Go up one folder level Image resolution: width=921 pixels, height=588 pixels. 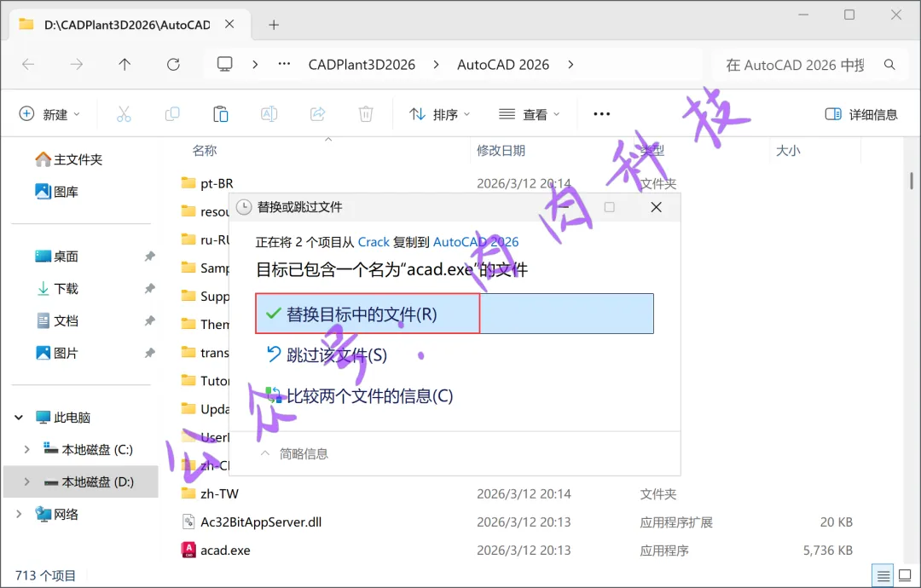pyautogui.click(x=125, y=65)
